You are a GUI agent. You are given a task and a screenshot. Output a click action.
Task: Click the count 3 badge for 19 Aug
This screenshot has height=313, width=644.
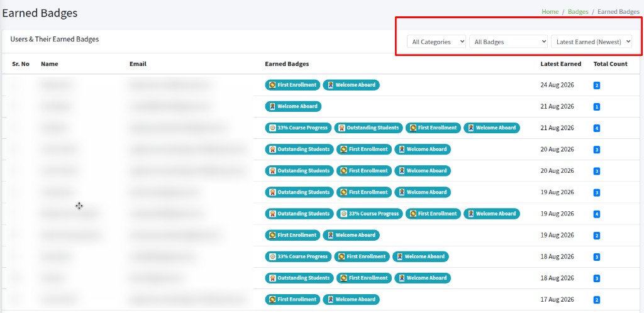(597, 192)
